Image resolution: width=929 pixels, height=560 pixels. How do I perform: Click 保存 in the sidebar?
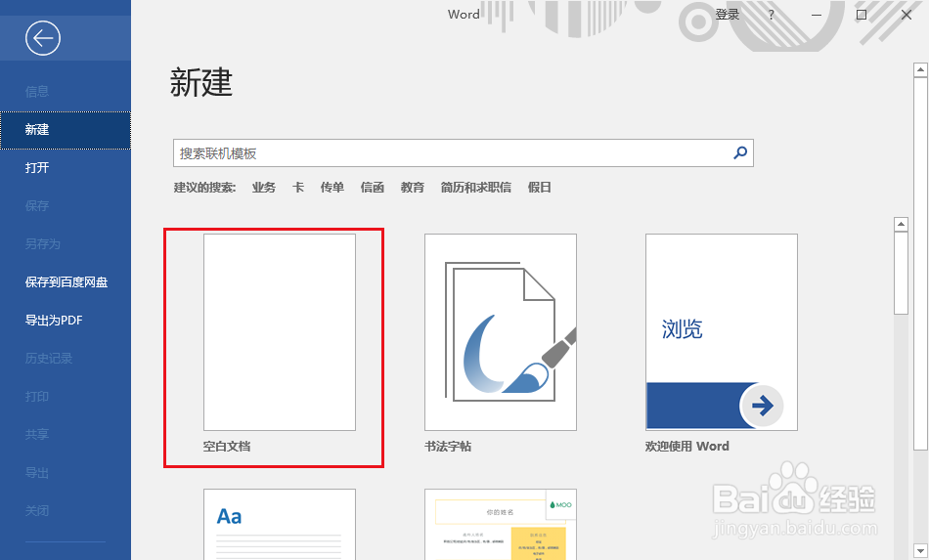pyautogui.click(x=37, y=206)
